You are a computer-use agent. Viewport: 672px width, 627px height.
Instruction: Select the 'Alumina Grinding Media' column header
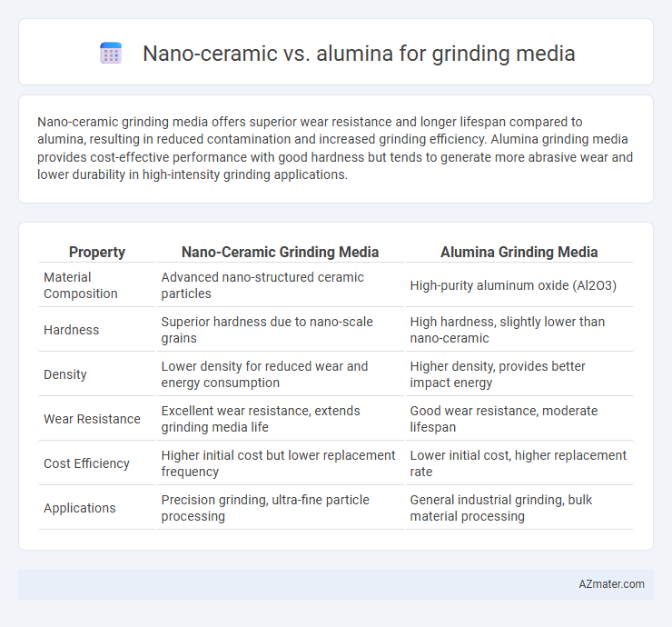pyautogui.click(x=519, y=252)
